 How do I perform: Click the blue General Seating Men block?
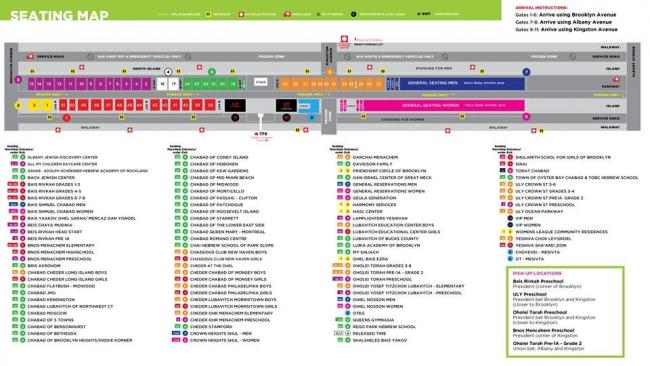point(461,83)
